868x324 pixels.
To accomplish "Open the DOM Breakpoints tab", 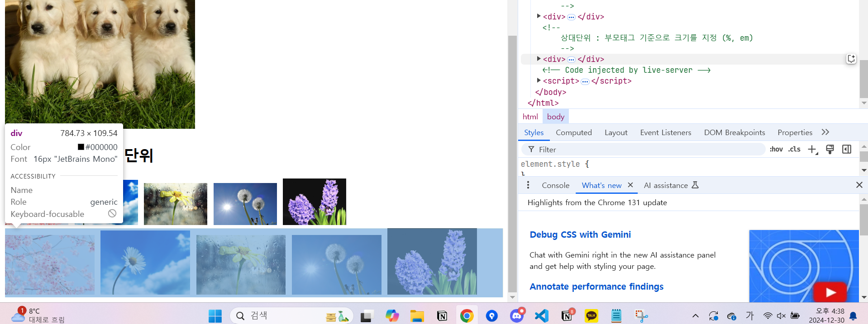I will (x=734, y=132).
